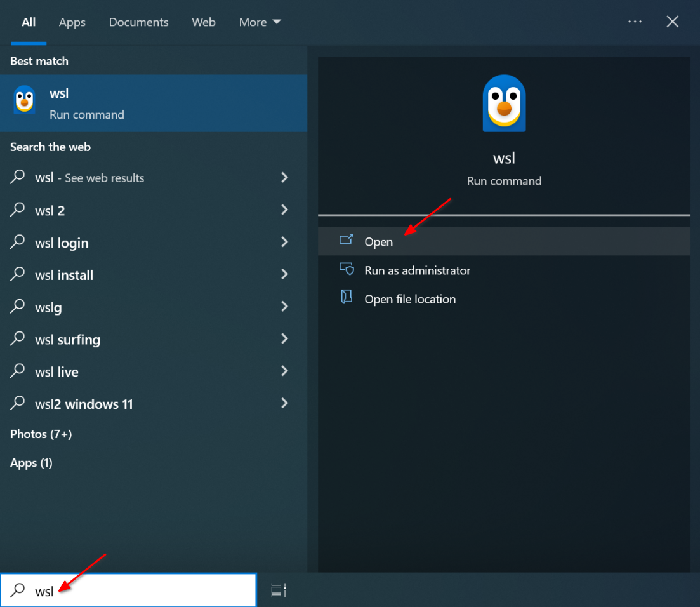Viewport: 700px width, 607px height.
Task: Choose Open file location
Action: 504,298
